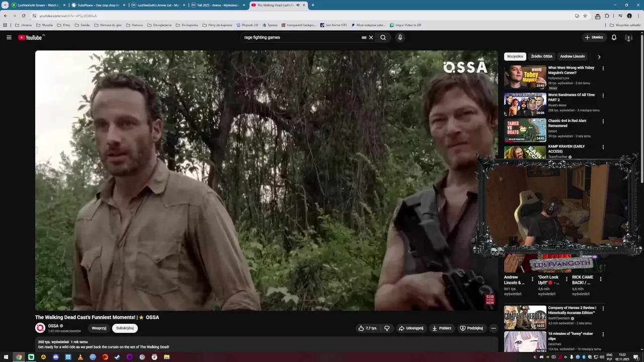Select the Andrew Lincoln filter chip
The height and width of the screenshot is (362, 644).
coord(573,56)
